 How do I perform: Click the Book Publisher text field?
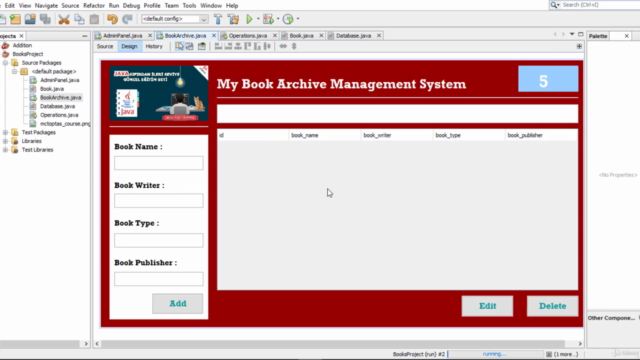click(159, 279)
